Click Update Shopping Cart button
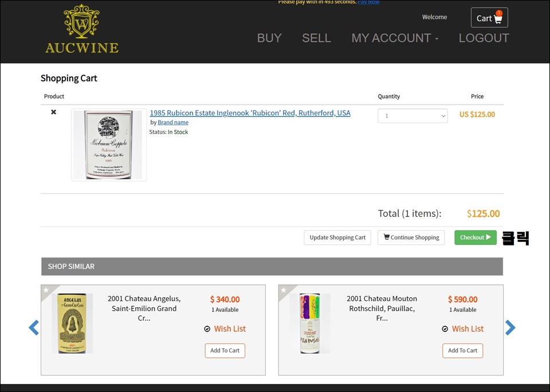 (337, 237)
